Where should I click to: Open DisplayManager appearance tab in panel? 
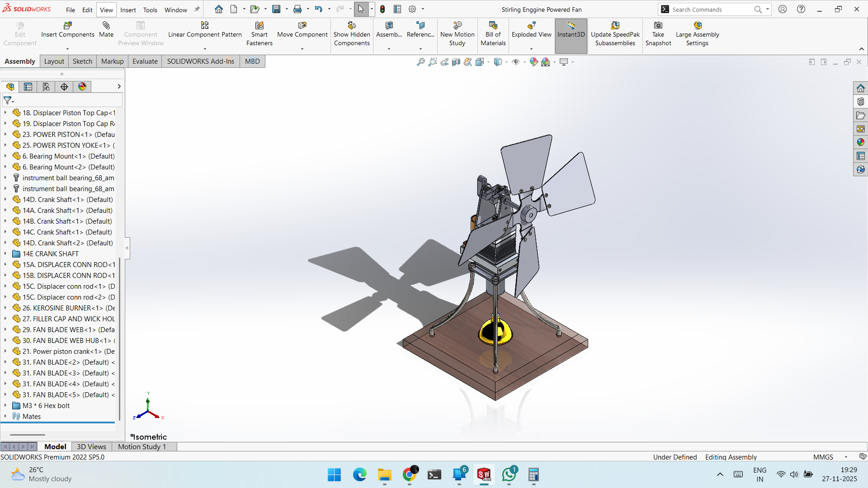[x=82, y=87]
